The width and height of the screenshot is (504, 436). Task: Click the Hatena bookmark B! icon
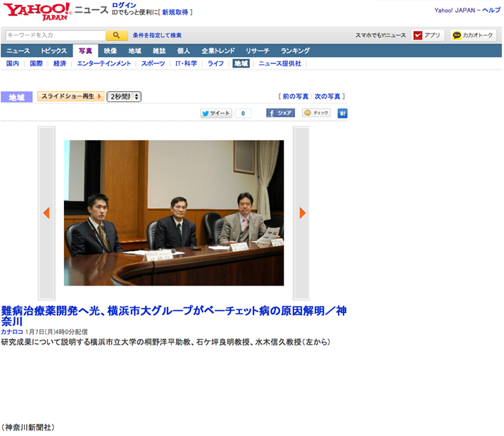(x=342, y=113)
